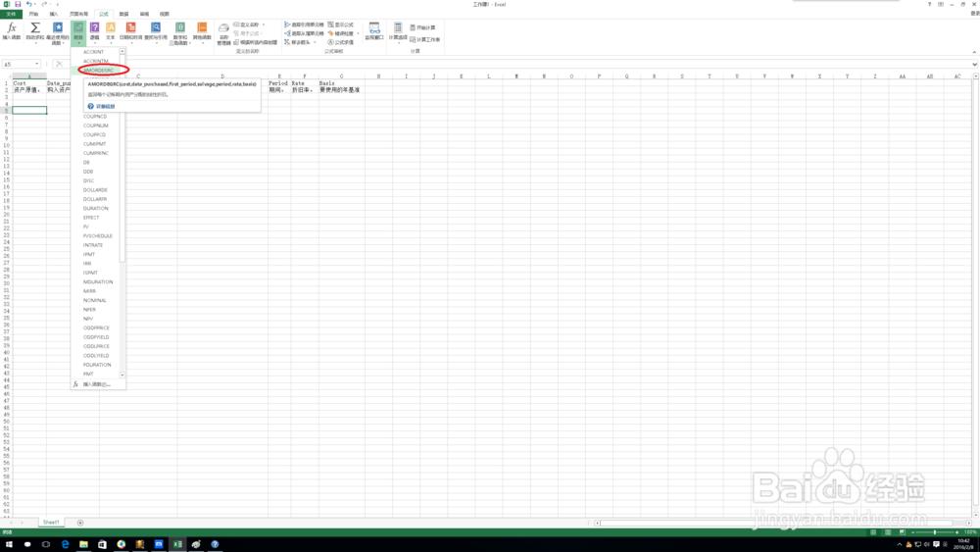This screenshot has height=552, width=980.
Task: Open the Text functions icon
Action: [x=111, y=32]
